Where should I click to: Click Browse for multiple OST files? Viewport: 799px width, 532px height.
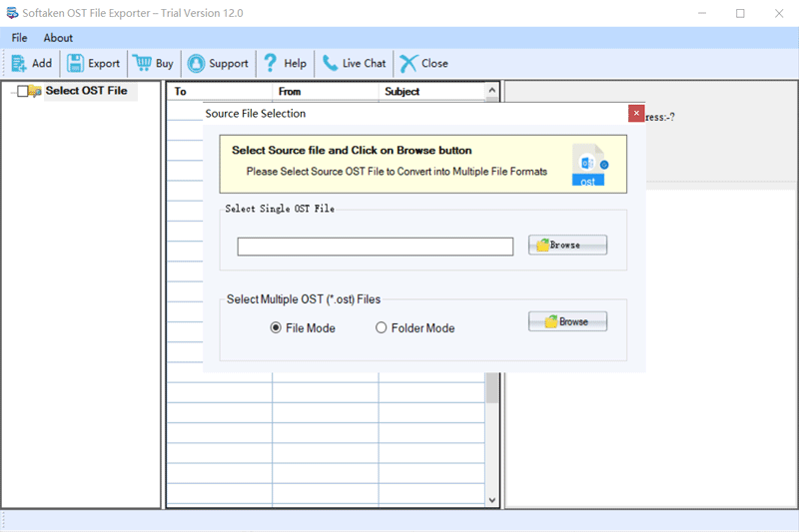coord(567,321)
